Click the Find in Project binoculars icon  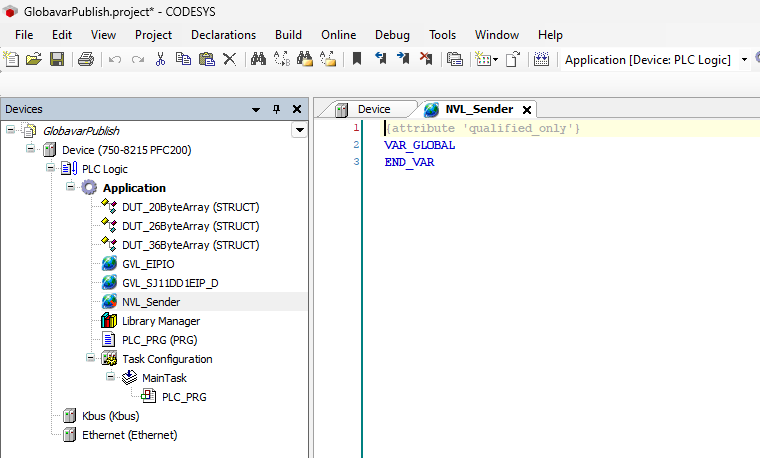tap(305, 59)
